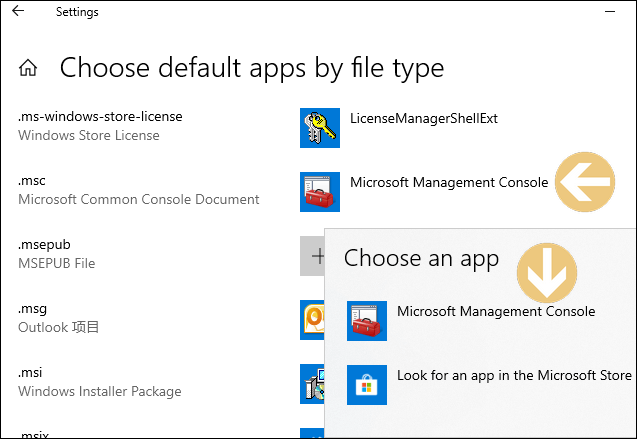Click the Outlook 项目 description text

click(x=58, y=327)
